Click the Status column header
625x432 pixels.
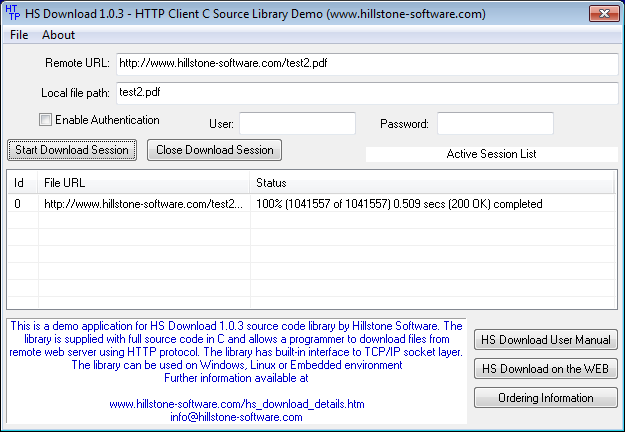[432, 183]
